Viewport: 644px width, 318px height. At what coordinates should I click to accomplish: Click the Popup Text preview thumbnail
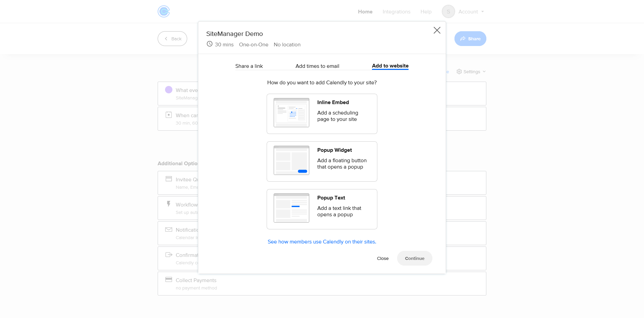click(x=291, y=208)
